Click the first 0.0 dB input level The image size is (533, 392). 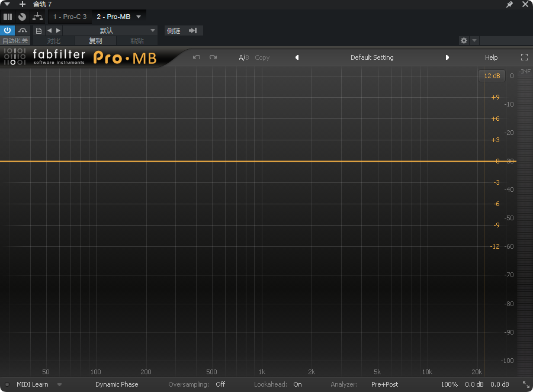[474, 384]
